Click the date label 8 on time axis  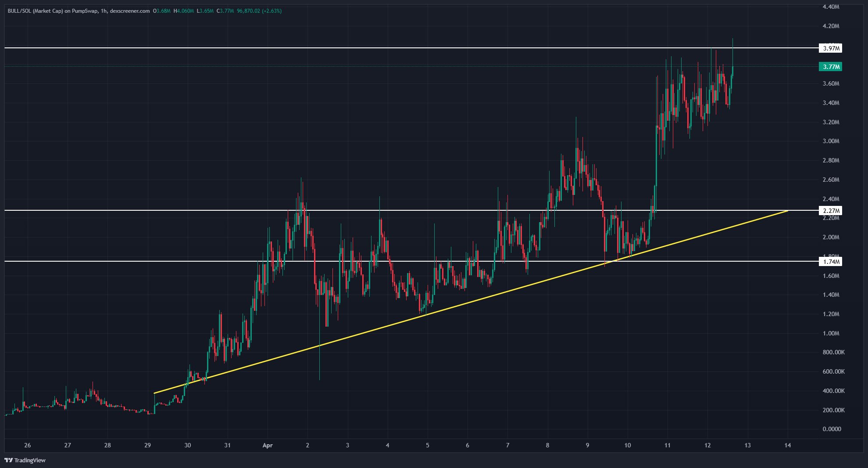pos(547,445)
